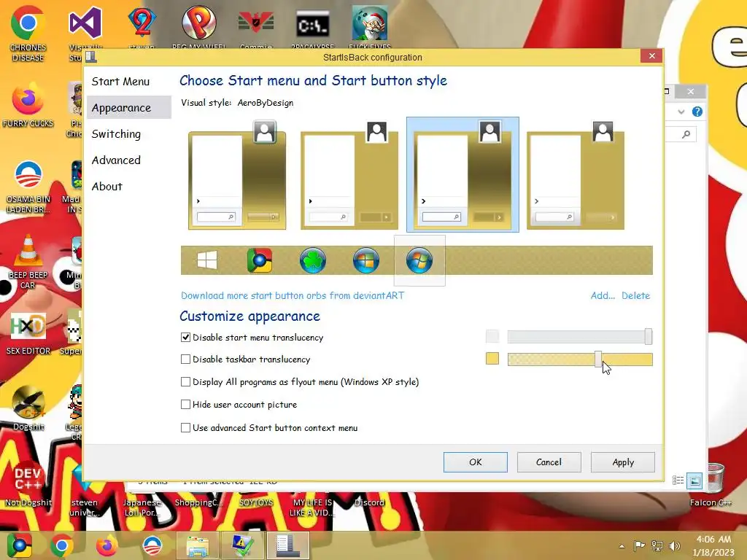Choose the green clover start orb
Image resolution: width=747 pixels, height=560 pixels.
[x=312, y=260]
